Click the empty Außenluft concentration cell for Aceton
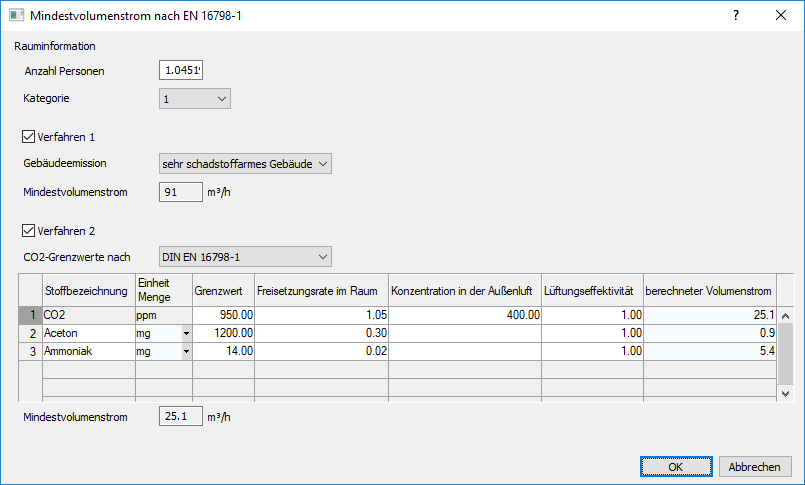The width and height of the screenshot is (805, 485). (x=465, y=334)
